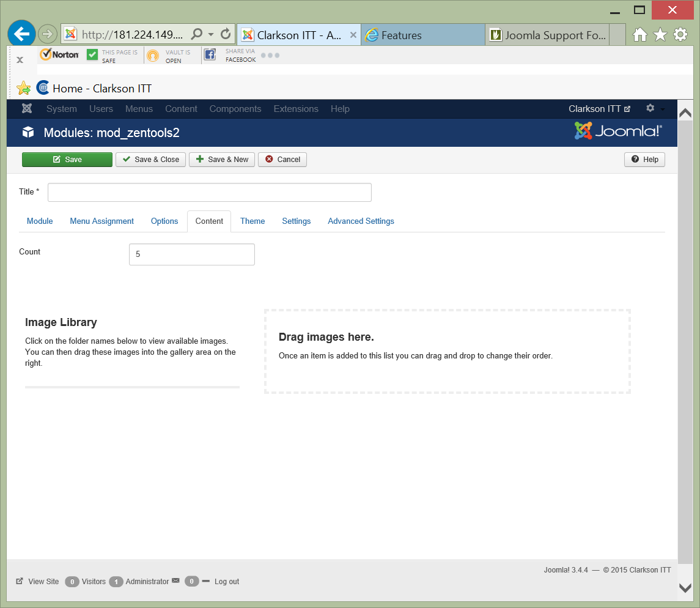Switch to the Theme tab
The height and width of the screenshot is (608, 700).
pos(252,221)
